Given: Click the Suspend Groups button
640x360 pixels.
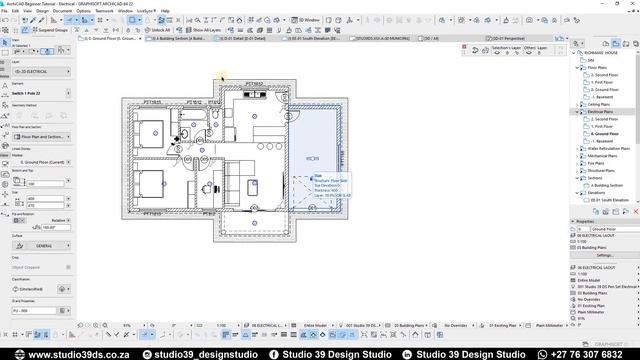Looking at the screenshot, I should coord(50,30).
